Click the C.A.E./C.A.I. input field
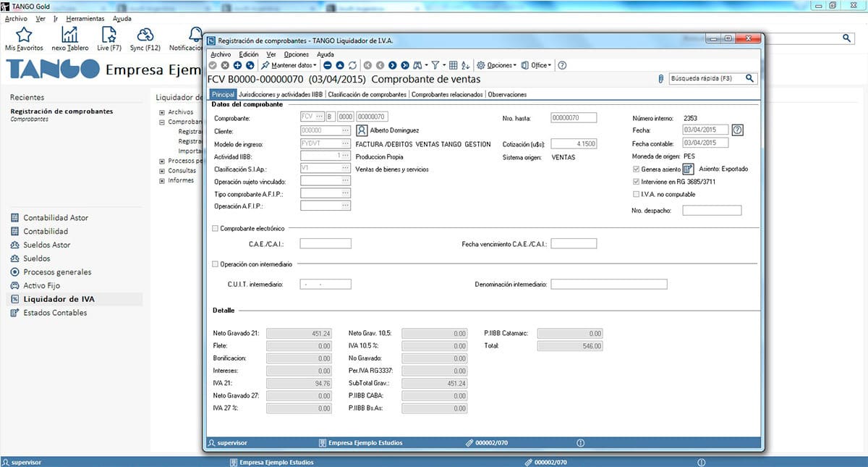This screenshot has width=868, height=467. tap(325, 244)
